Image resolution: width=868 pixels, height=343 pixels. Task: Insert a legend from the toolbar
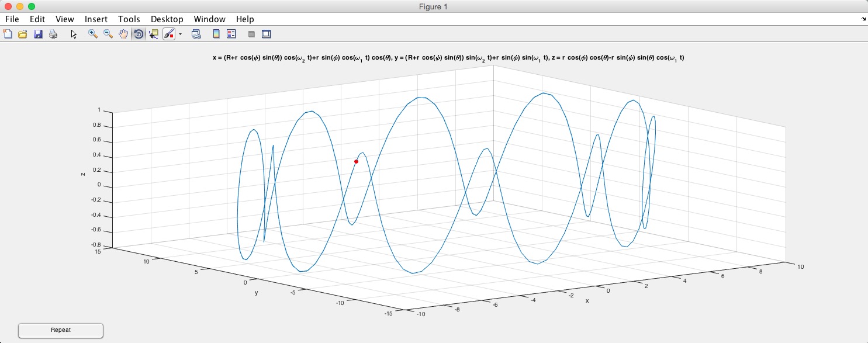[x=231, y=34]
